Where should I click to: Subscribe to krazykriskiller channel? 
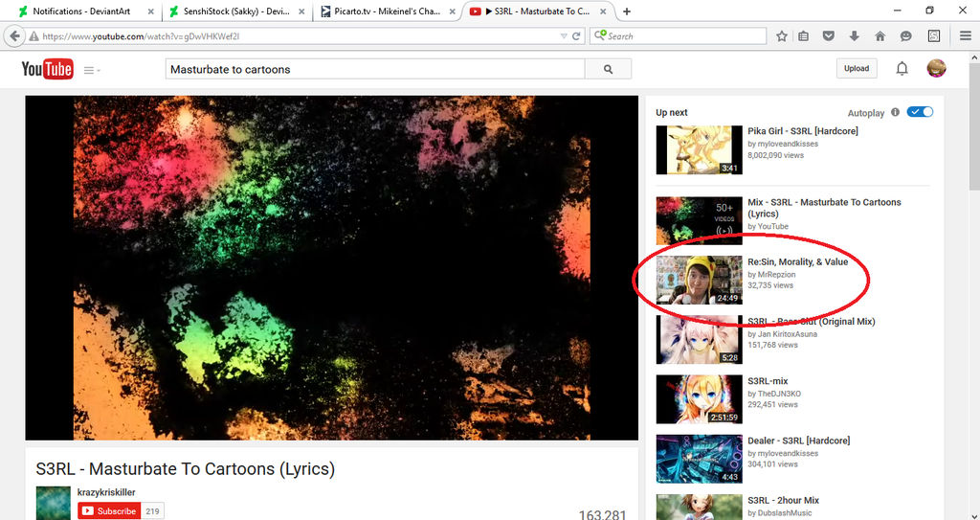(x=109, y=510)
